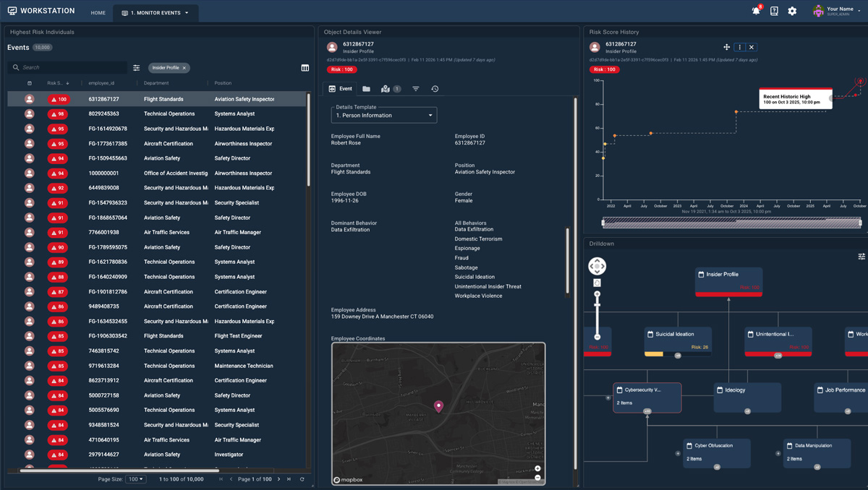Select row for employee 7766001938

click(x=157, y=233)
